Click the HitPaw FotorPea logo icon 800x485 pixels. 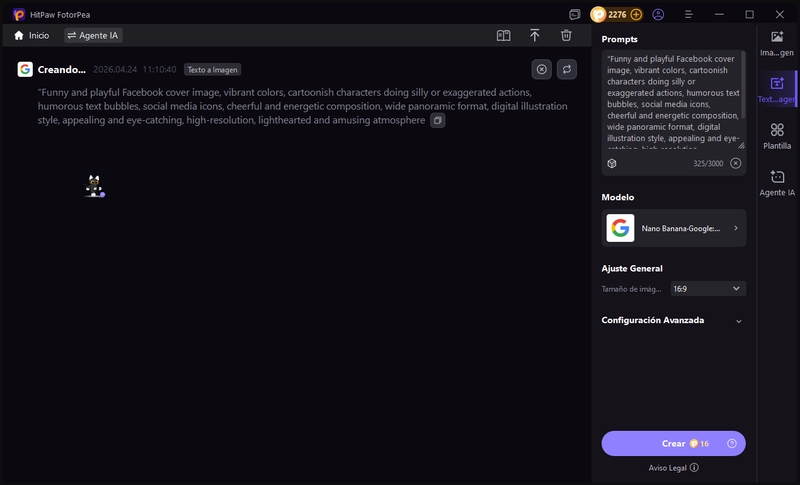coord(19,15)
